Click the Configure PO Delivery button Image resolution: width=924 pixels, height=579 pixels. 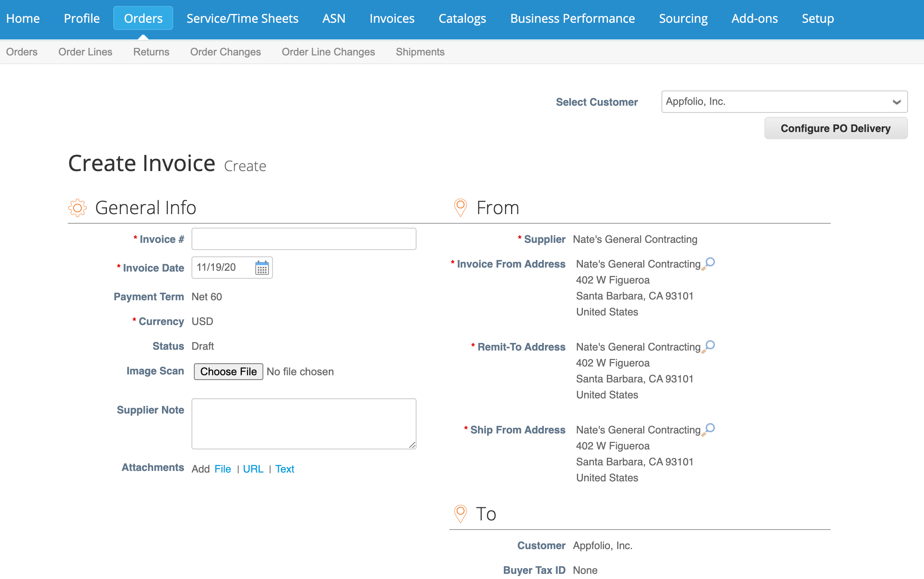click(836, 128)
